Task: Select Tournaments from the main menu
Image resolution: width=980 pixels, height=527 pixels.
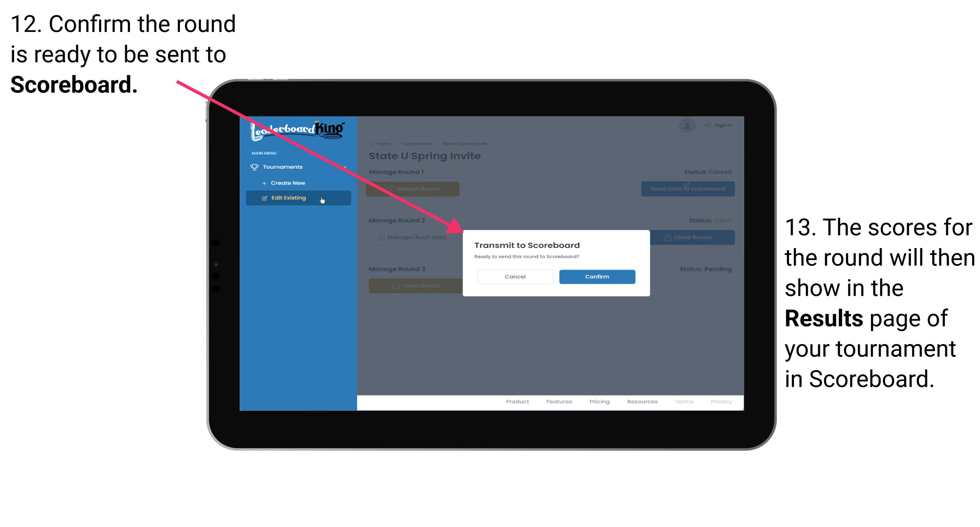Action: [283, 167]
